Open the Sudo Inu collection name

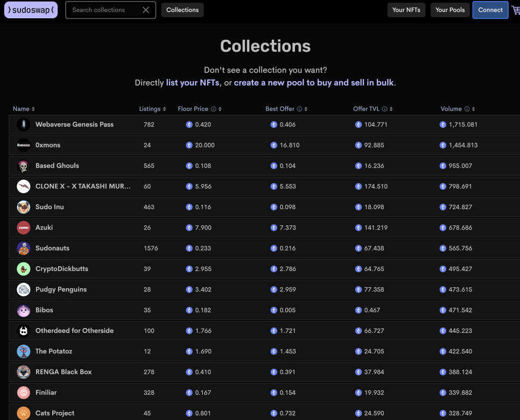coord(50,207)
